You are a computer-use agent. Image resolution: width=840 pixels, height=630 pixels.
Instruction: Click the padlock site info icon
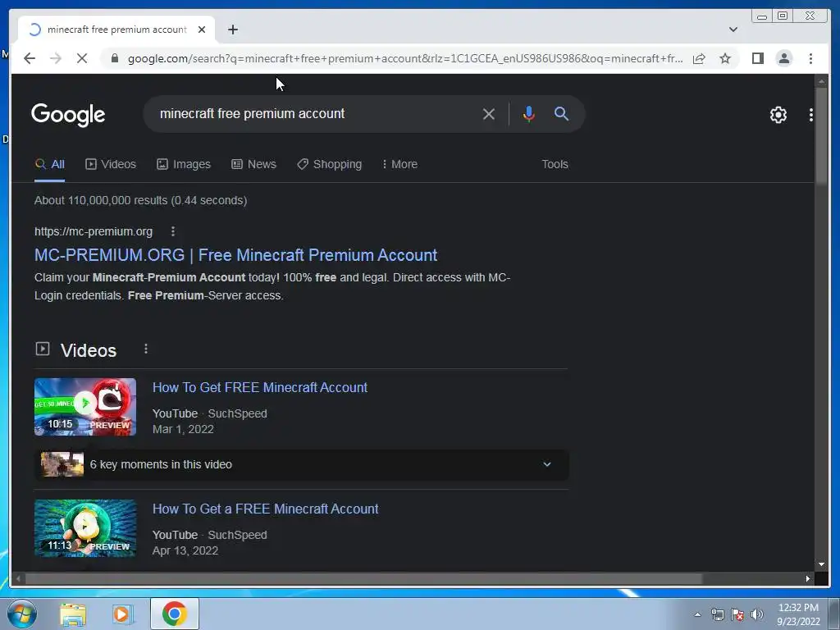tap(114, 58)
